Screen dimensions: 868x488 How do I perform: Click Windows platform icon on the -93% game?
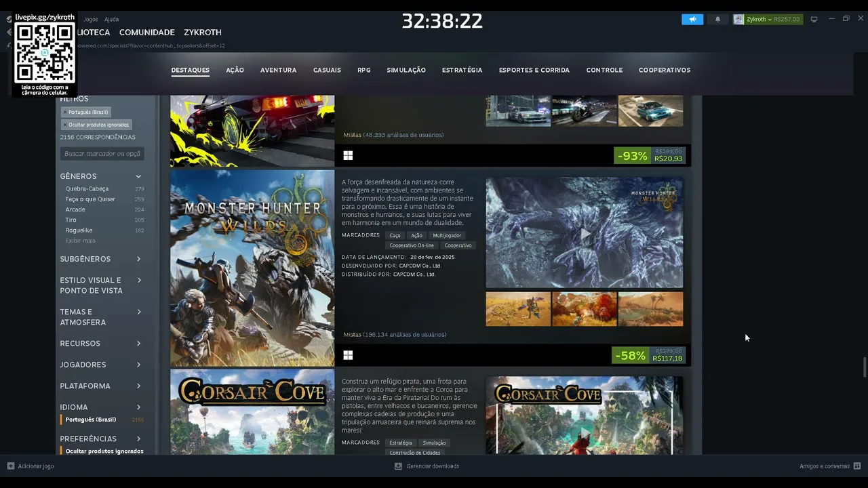[x=348, y=156]
